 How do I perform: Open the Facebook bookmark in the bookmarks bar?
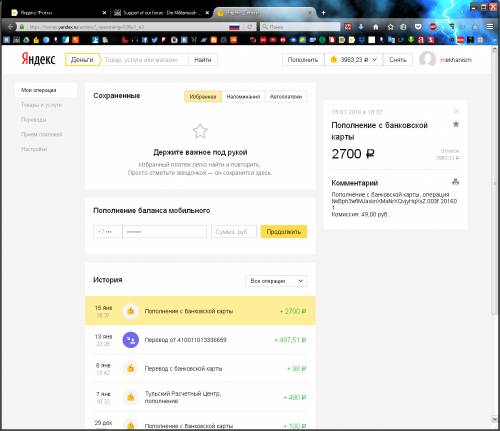[145, 40]
